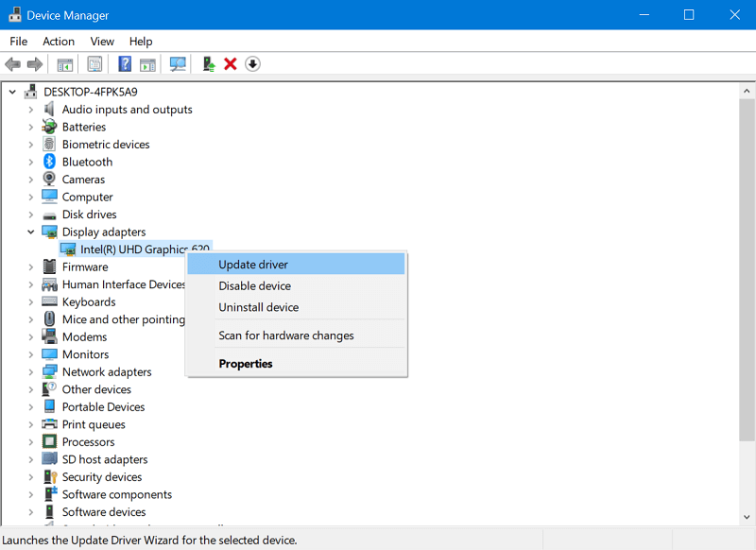Select the "Portable Devices" label
The height and width of the screenshot is (550, 756).
click(x=104, y=407)
